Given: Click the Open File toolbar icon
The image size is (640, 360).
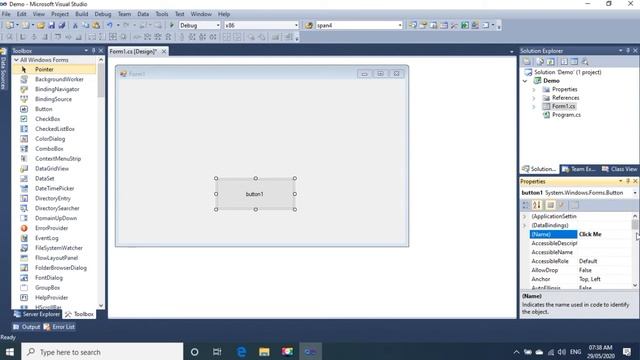Looking at the screenshot, I should click(41, 25).
